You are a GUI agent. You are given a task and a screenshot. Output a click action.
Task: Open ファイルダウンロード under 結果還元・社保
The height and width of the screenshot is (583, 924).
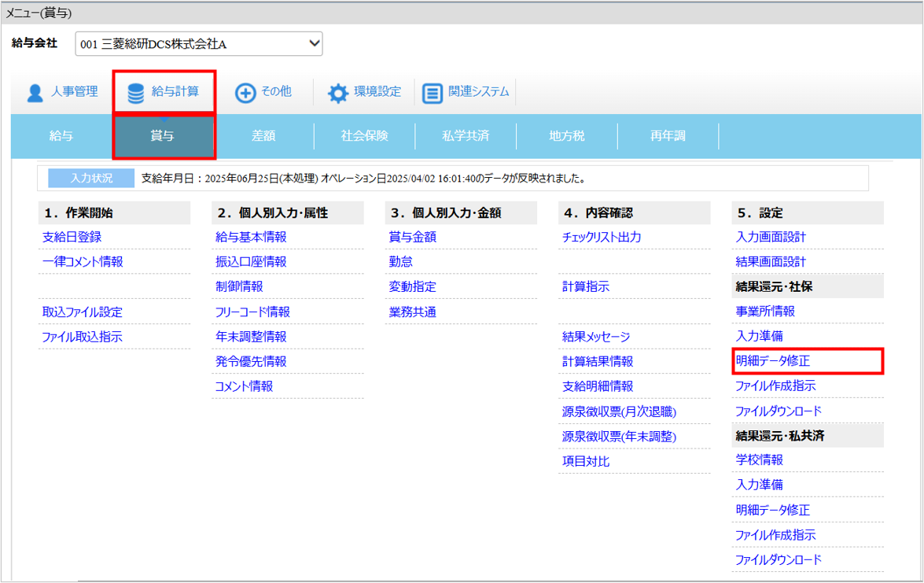point(778,411)
